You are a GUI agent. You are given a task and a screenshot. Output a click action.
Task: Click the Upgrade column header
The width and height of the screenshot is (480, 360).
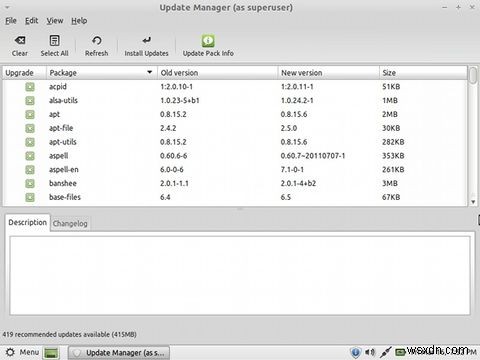click(x=24, y=73)
